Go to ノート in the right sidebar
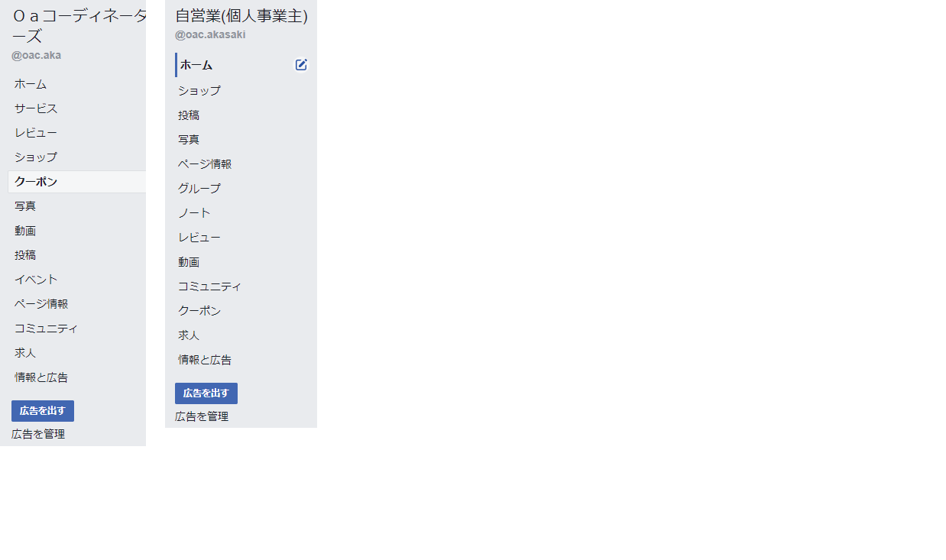Screen dimensions: 946x560 194,213
